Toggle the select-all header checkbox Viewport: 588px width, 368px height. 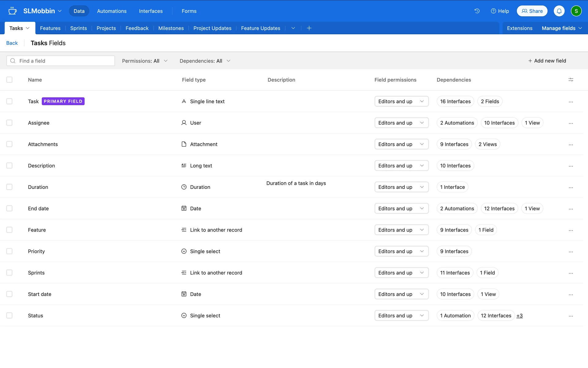click(9, 80)
